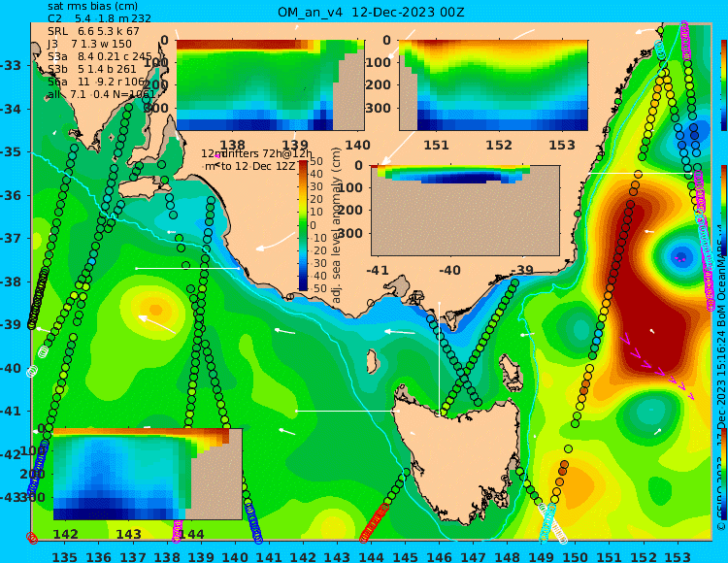Click the S6a satellite stats row
Viewport: 728px width, 563px height.
96,82
